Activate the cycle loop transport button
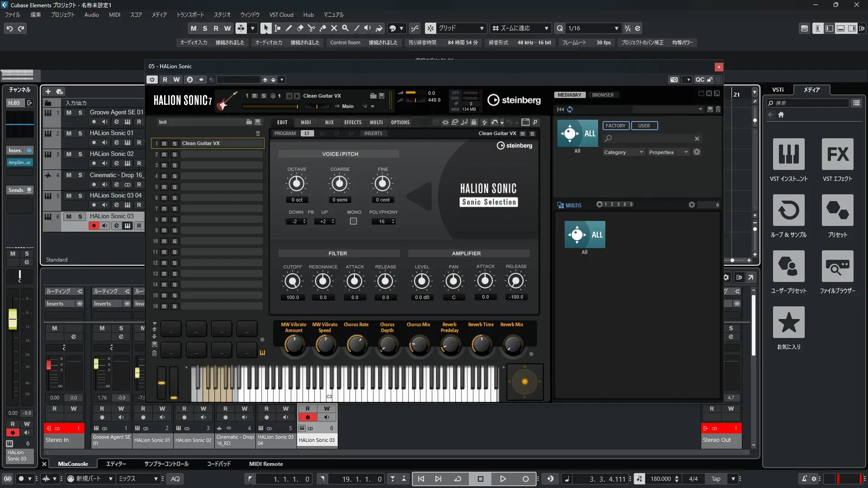This screenshot has width=868, height=488. 458,479
